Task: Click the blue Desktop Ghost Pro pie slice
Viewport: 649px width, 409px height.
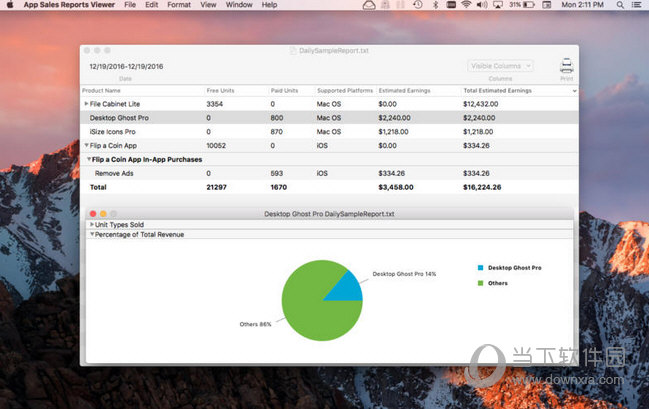Action: [x=349, y=289]
